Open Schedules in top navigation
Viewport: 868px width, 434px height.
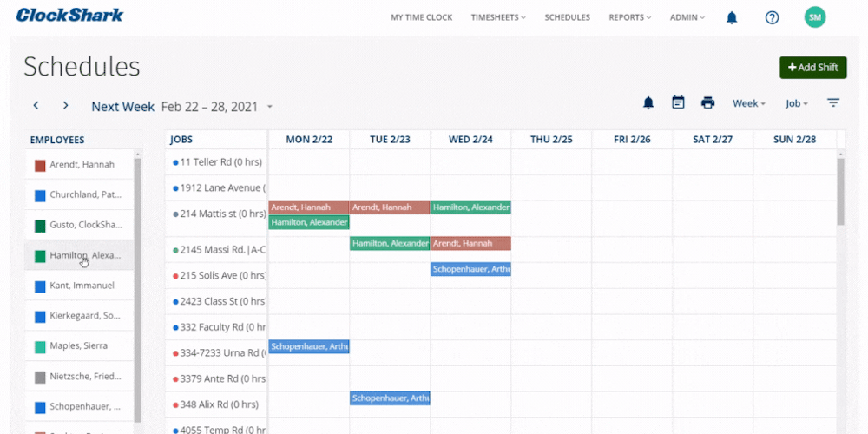click(568, 17)
